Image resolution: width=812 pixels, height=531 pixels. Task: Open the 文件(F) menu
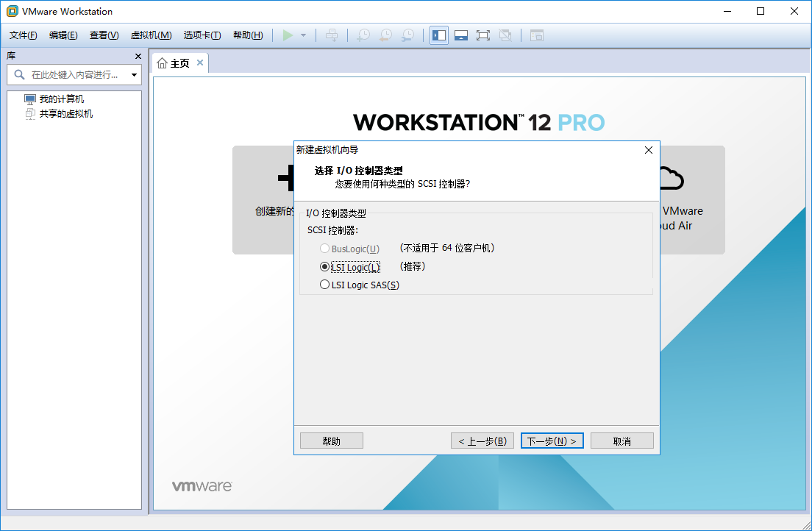[x=24, y=35]
